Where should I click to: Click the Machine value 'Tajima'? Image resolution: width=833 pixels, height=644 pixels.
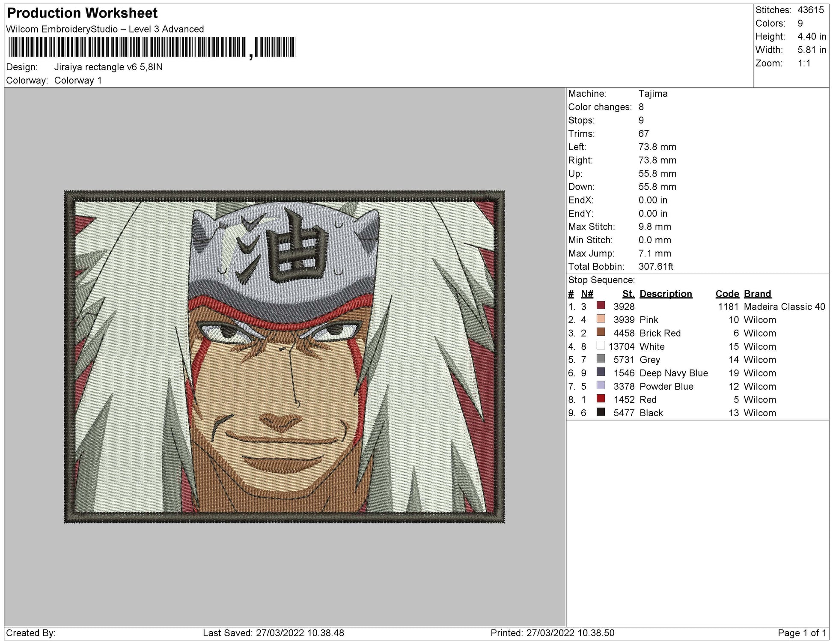click(653, 93)
